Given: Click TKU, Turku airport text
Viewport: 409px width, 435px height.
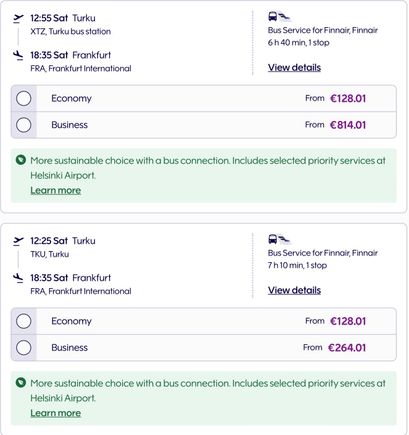Looking at the screenshot, I should click(50, 254).
